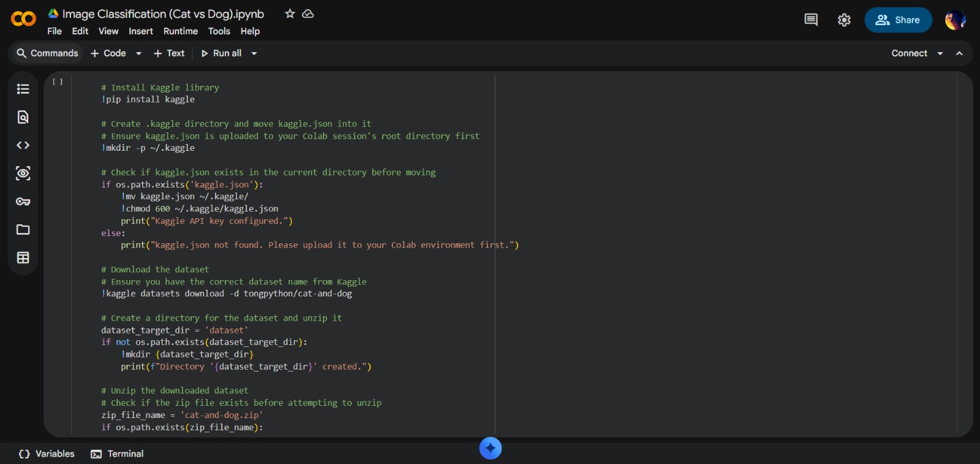
Task: Click the Share button
Action: 898,20
